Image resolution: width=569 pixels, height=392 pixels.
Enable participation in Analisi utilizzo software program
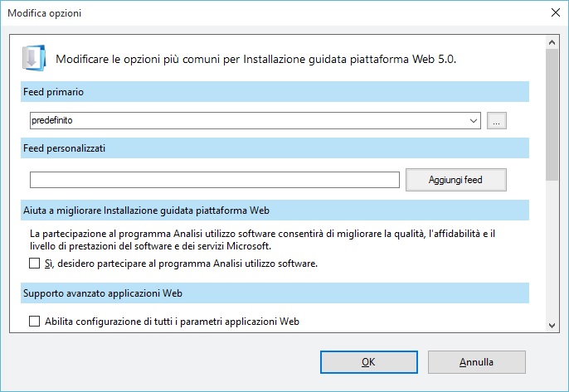pos(35,264)
